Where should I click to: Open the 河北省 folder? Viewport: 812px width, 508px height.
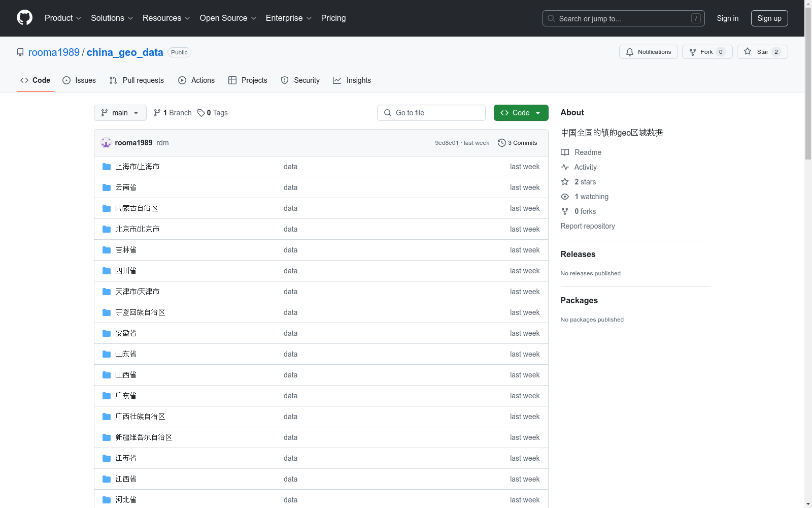126,500
